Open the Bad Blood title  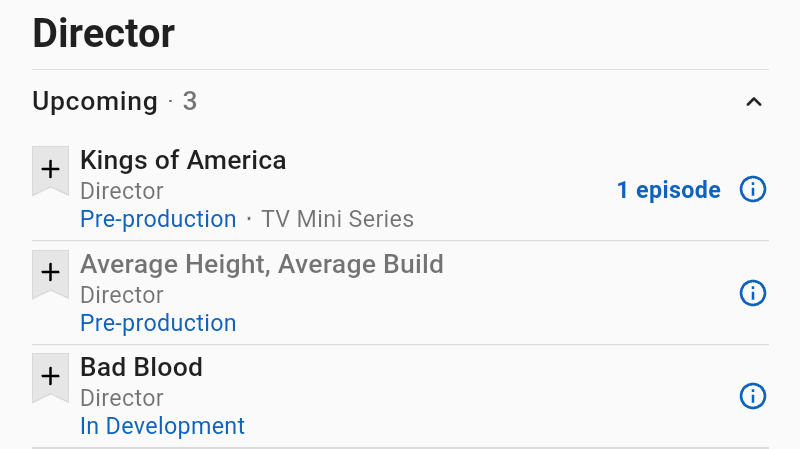[141, 367]
